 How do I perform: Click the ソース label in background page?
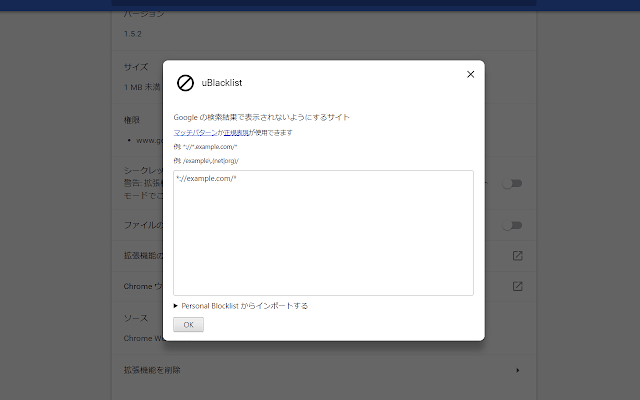pos(136,318)
